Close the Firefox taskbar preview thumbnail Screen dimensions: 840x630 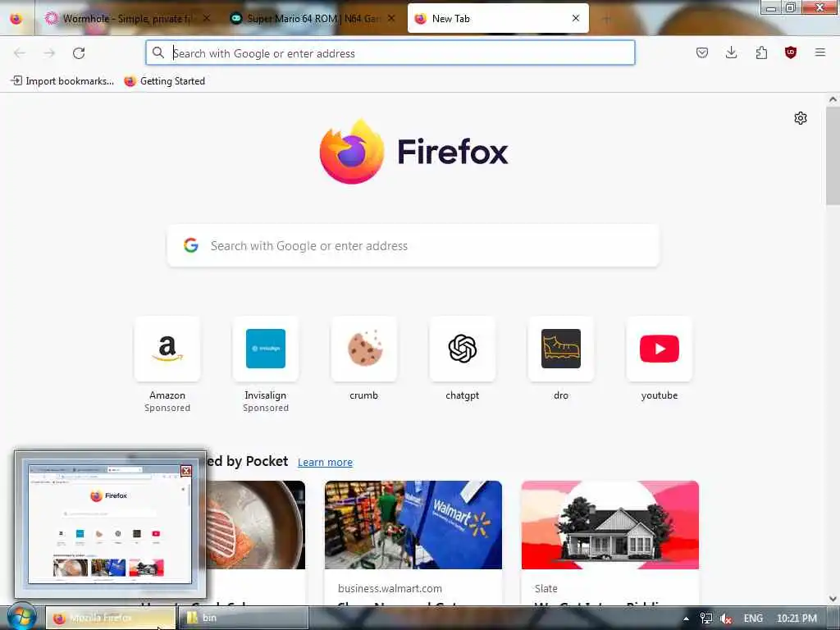click(186, 471)
